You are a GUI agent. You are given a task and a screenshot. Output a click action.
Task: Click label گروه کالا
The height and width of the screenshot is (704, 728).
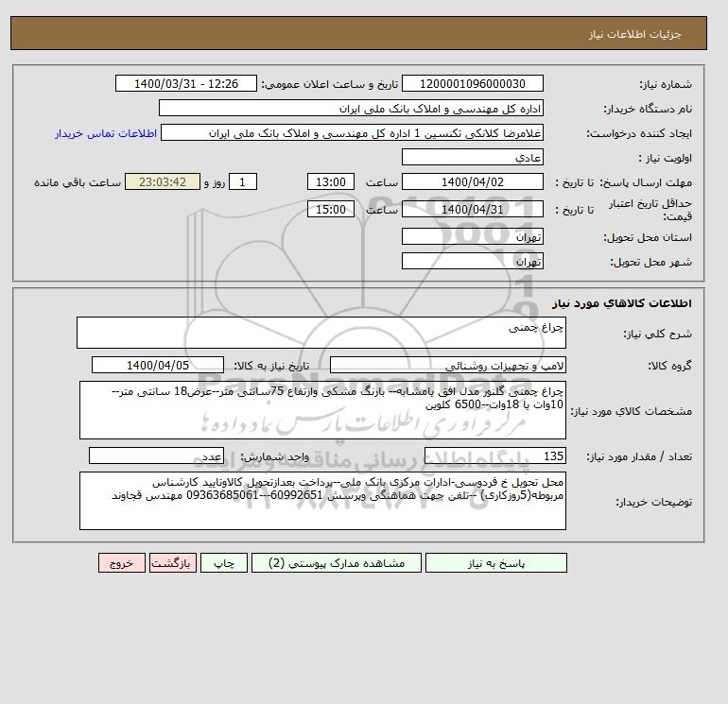(x=670, y=366)
